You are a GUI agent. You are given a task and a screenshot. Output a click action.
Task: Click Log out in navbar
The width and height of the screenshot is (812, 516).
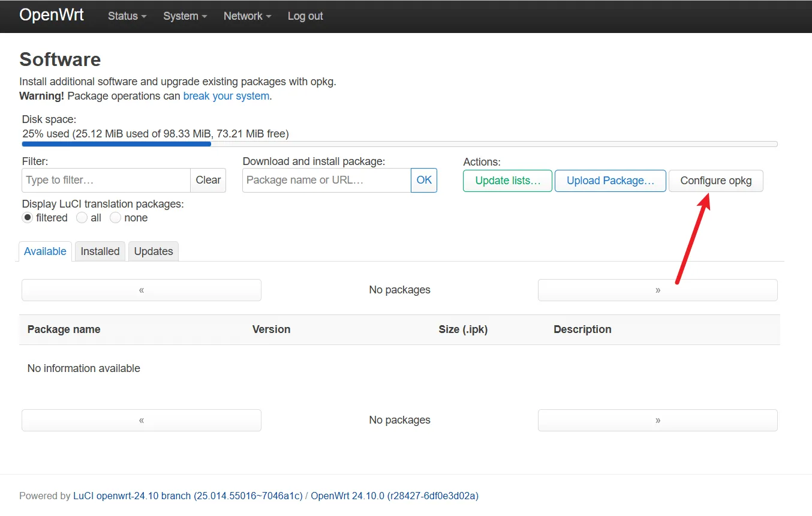(305, 16)
